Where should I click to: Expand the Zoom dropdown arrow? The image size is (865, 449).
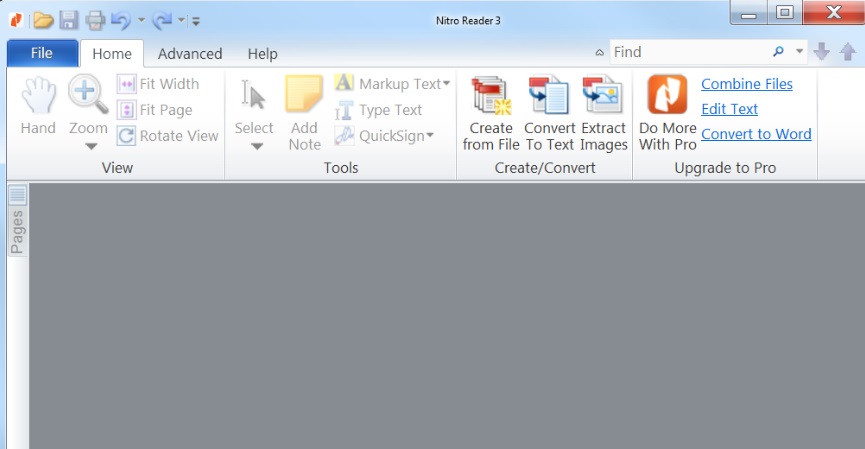pos(91,146)
